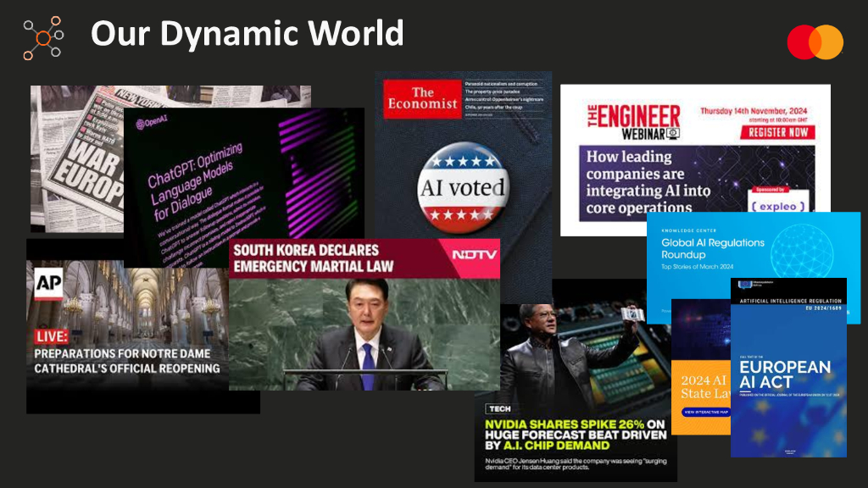Click the TECH tag label

[499, 409]
